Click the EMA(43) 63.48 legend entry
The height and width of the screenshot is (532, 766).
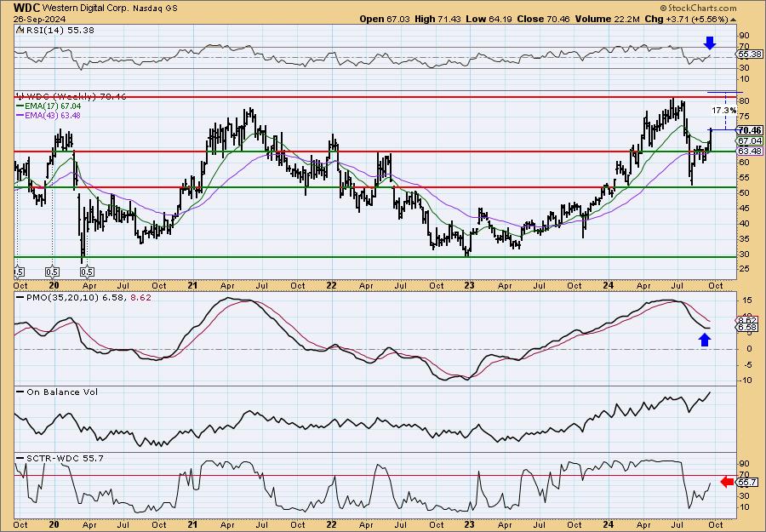pos(49,116)
